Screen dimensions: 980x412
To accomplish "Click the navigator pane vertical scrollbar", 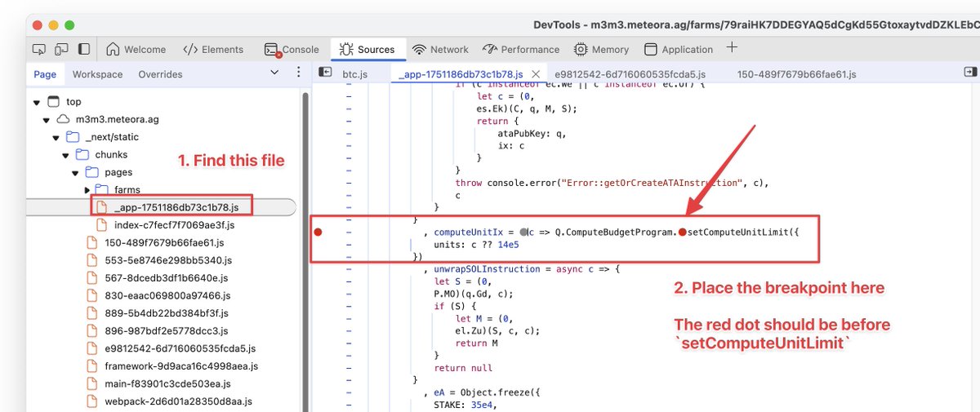I will click(306, 251).
